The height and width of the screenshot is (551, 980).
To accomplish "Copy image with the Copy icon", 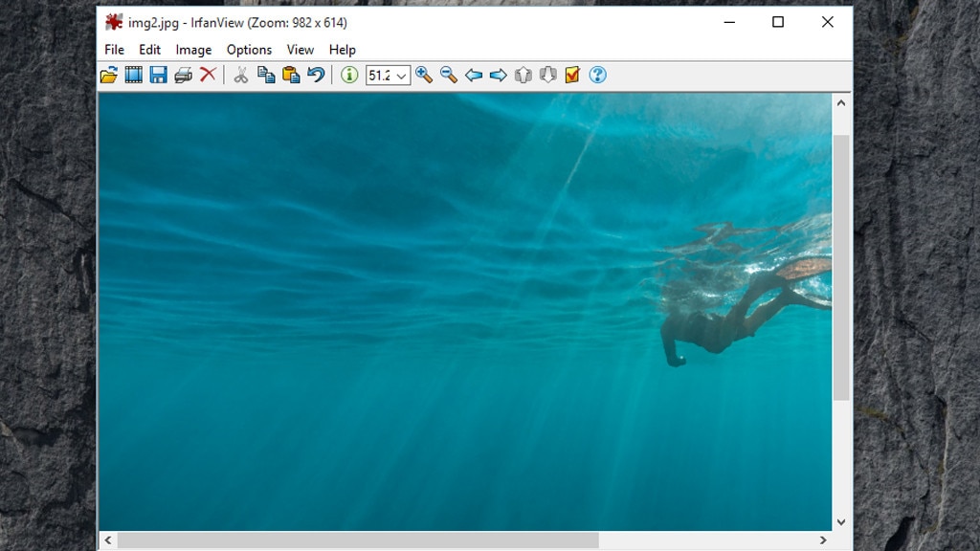I will click(x=266, y=75).
